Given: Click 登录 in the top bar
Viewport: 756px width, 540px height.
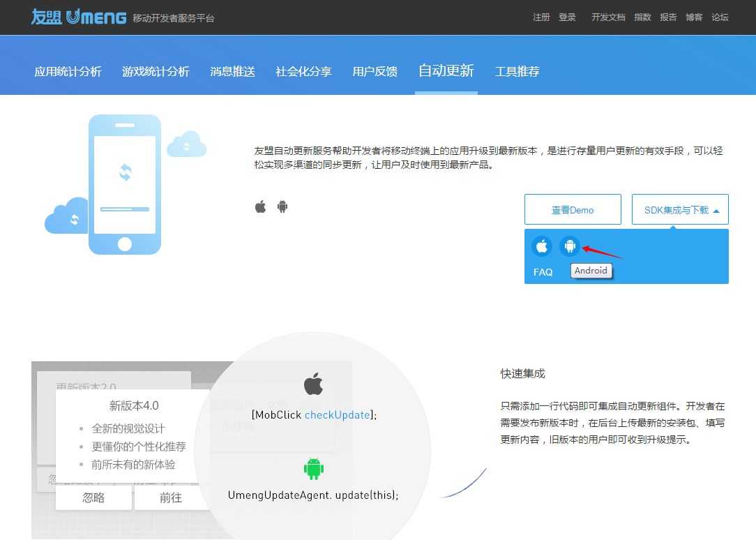Looking at the screenshot, I should (567, 17).
